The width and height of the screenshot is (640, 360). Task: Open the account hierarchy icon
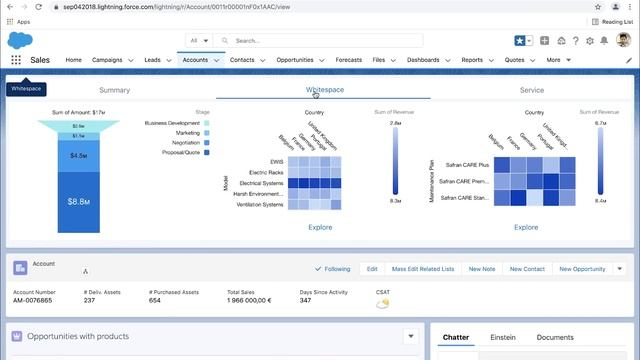[x=85, y=271]
